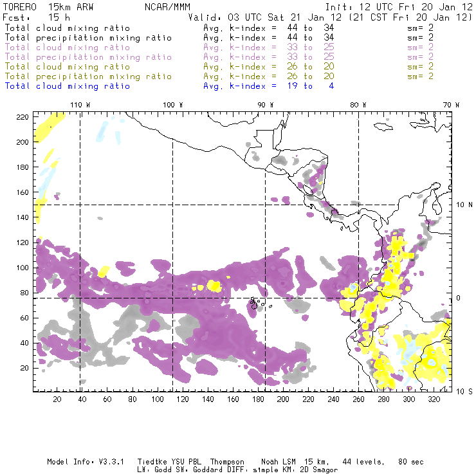Click the 'Model Info: V3.3.1' footer text
The width and height of the screenshot is (476, 476).
86,462
